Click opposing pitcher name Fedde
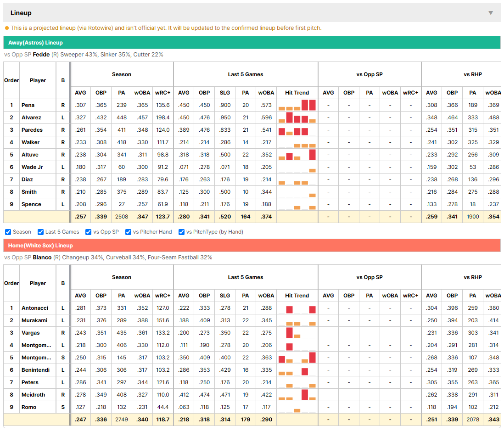Screen dimensions: 504x431 point(41,54)
